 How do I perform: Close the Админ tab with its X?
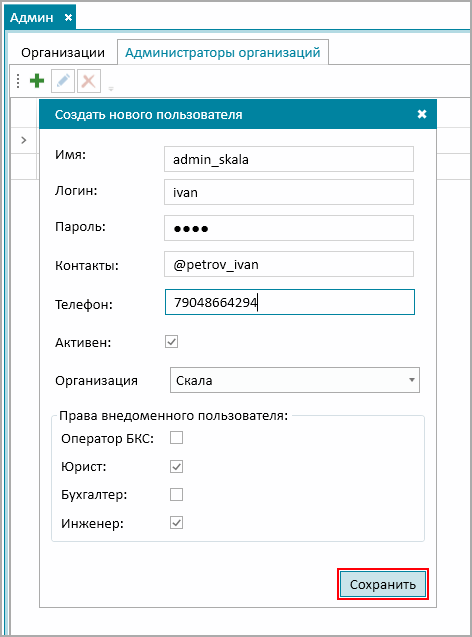click(x=68, y=17)
